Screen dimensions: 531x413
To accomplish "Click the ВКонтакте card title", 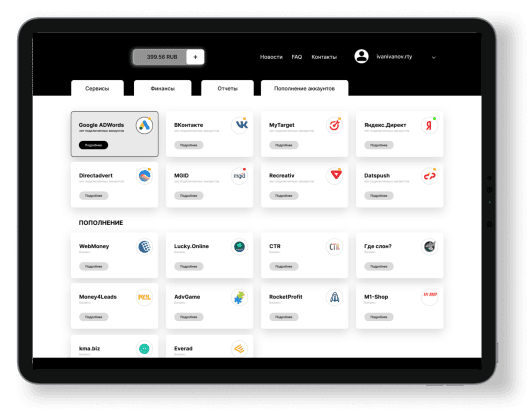I will [x=189, y=125].
